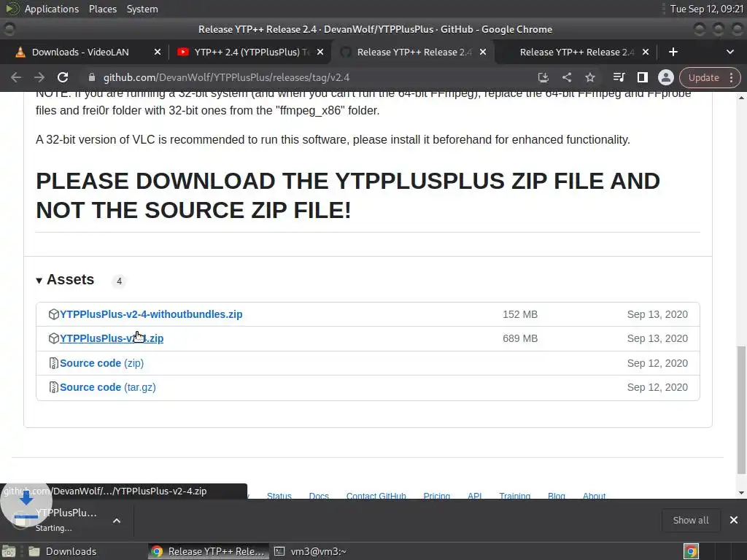
Task: Bookmark this page with the star icon
Action: 589,77
